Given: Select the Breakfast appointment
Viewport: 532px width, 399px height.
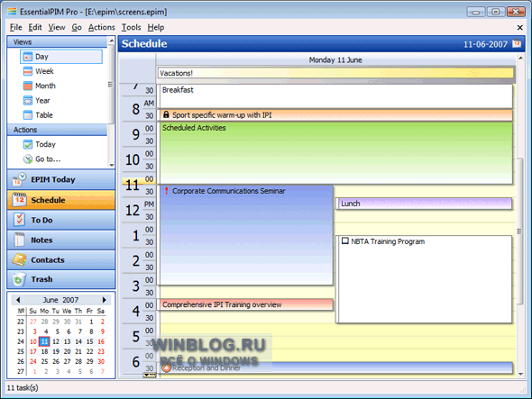Looking at the screenshot, I should click(x=336, y=96).
